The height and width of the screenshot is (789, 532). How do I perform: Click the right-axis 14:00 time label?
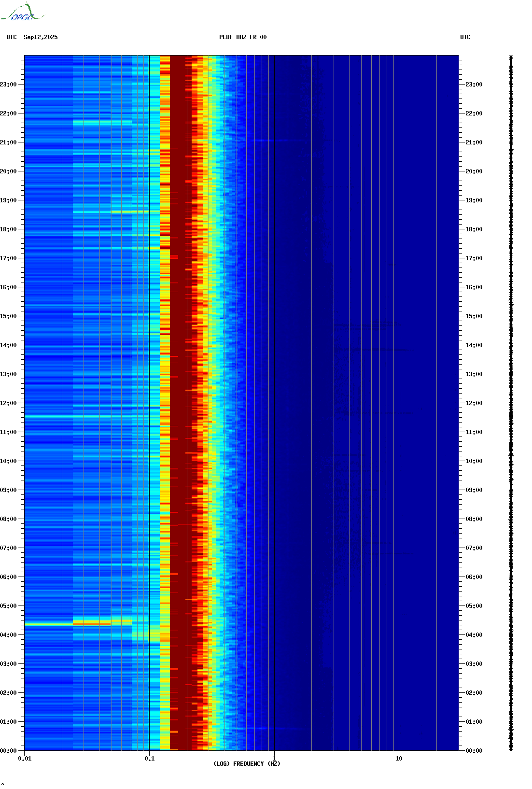(474, 345)
